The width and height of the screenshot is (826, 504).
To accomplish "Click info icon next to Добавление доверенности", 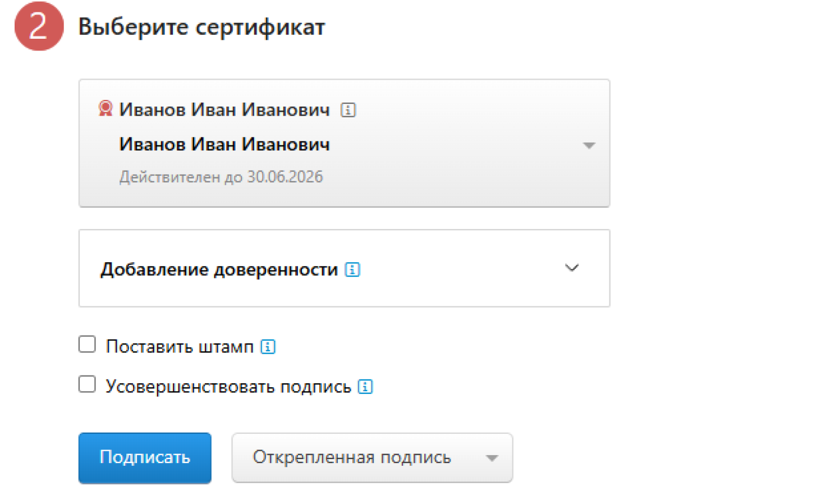I will (352, 270).
